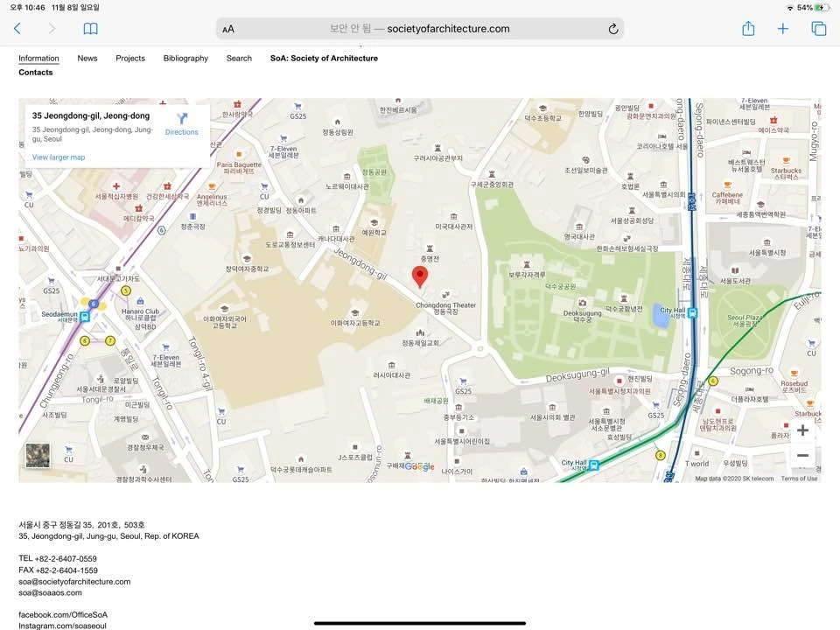Zoom in the map with plus button
The height and width of the screenshot is (630, 840).
click(802, 430)
